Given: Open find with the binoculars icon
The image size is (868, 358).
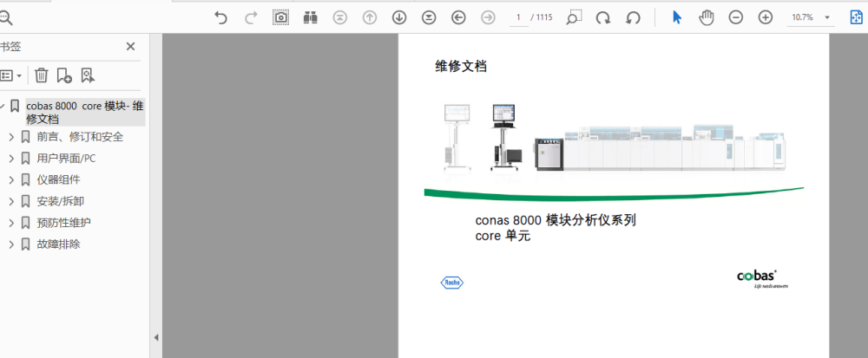Looking at the screenshot, I should (310, 17).
